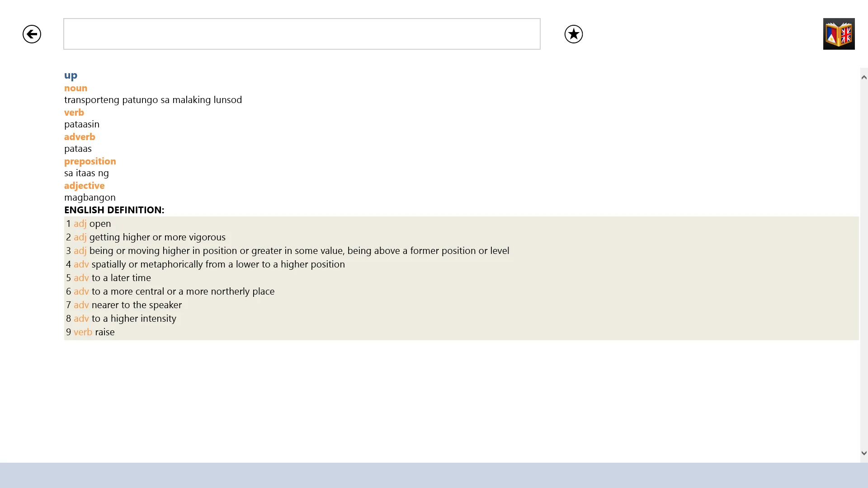
Task: Go back using the circled arrow icon
Action: click(x=32, y=34)
